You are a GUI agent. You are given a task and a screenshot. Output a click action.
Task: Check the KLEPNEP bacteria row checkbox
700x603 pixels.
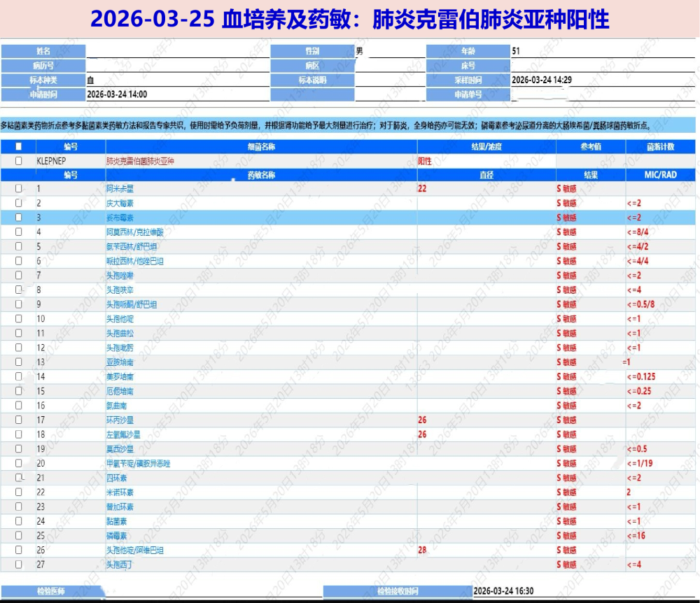coord(19,161)
